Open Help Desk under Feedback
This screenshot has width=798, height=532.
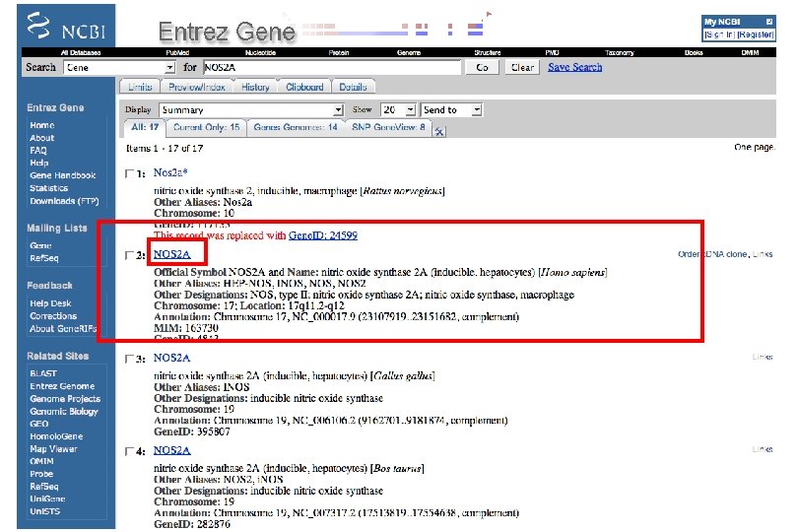[x=50, y=303]
